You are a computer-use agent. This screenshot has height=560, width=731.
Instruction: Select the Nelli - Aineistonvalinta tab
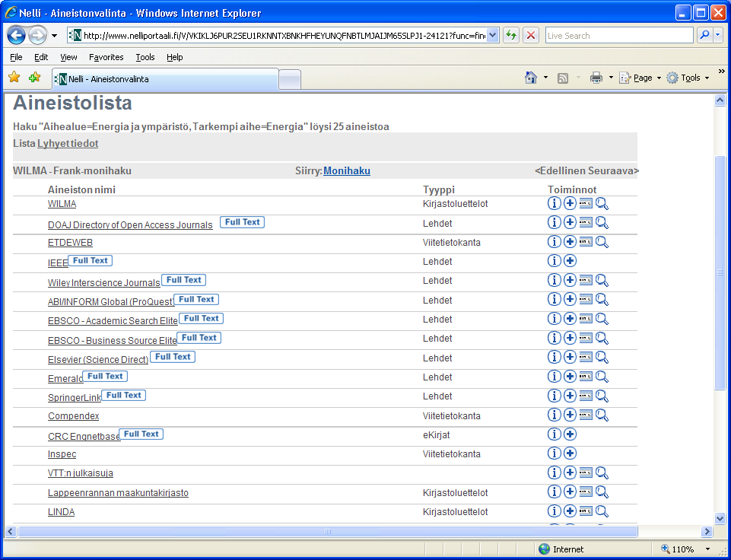coord(166,79)
